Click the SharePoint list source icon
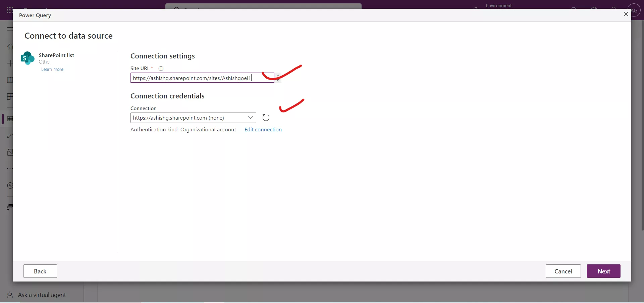This screenshot has height=303, width=644. pyautogui.click(x=28, y=58)
